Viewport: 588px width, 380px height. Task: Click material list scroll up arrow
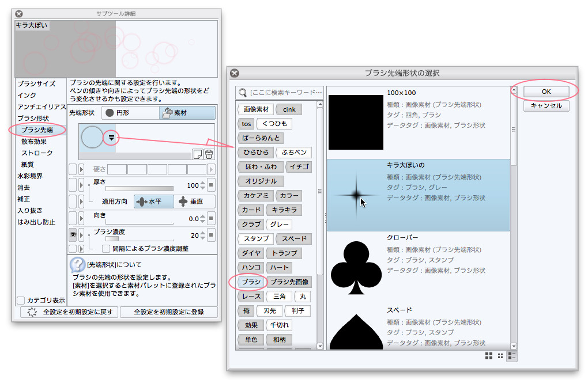[514, 90]
